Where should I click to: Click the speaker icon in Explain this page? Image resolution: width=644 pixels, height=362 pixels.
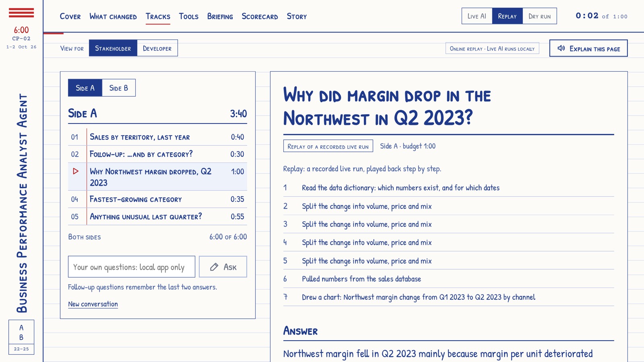[x=561, y=48]
